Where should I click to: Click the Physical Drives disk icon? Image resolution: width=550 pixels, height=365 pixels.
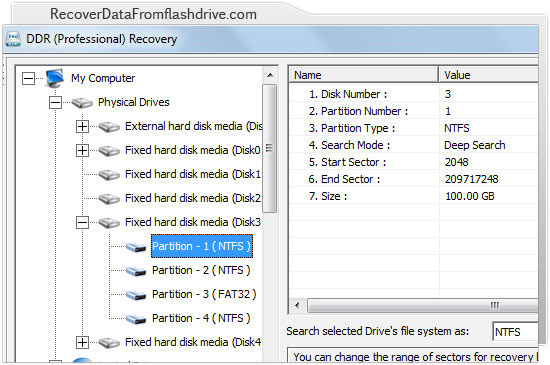(x=82, y=103)
